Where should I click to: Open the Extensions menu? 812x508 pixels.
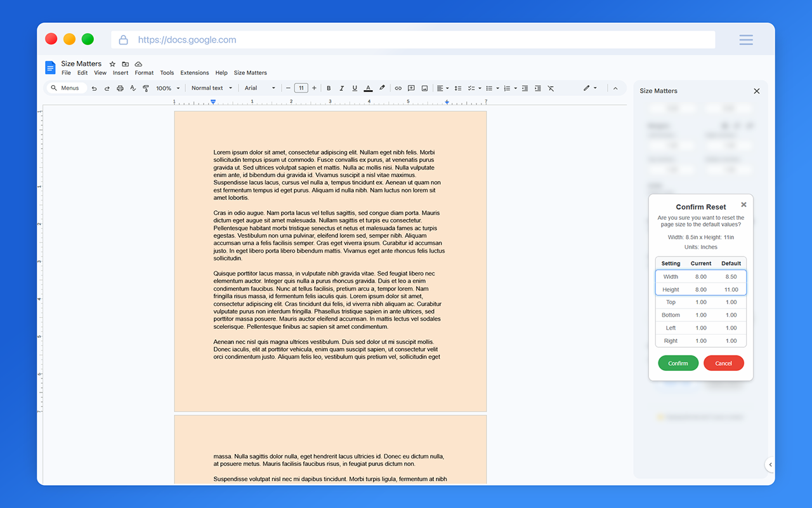[194, 72]
